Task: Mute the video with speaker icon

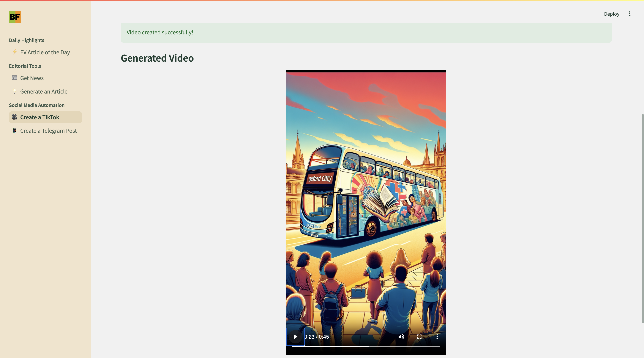Action: [401, 337]
